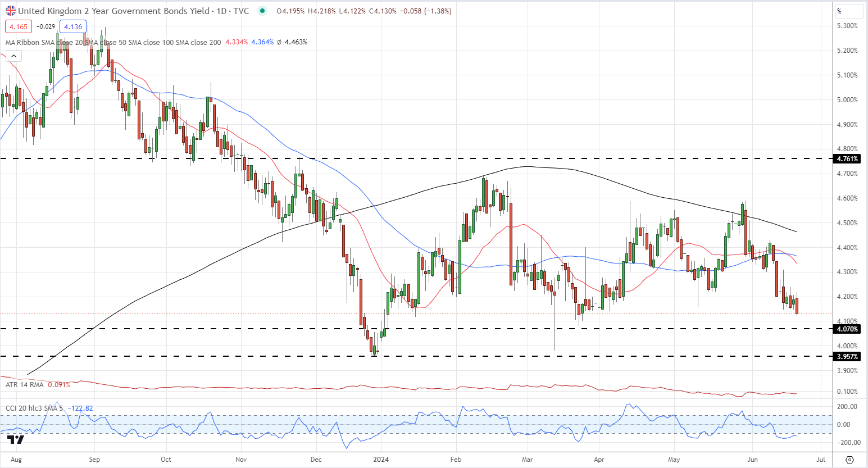Viewport: 868px width, 468px height.
Task: Click the 3.900% price axis label
Action: point(847,371)
